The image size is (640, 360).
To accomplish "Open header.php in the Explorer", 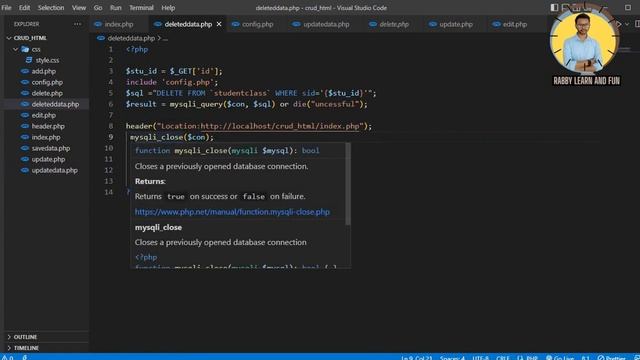I will point(48,127).
